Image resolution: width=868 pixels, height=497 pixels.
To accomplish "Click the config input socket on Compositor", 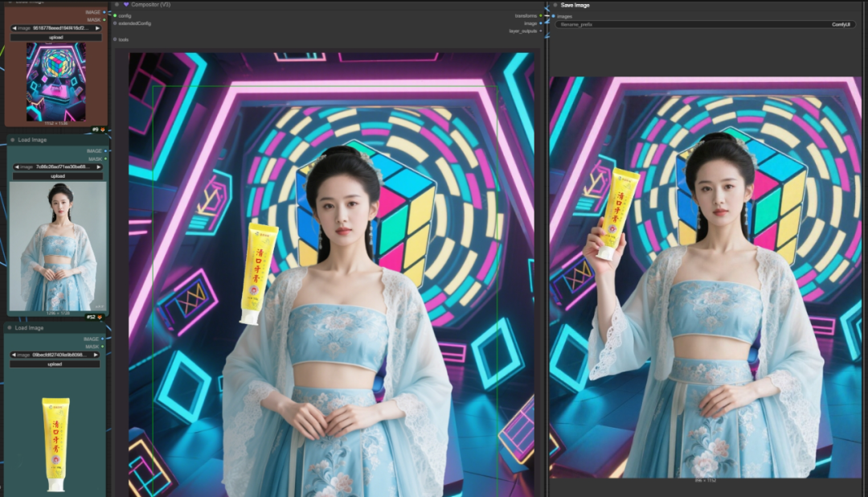I will (x=115, y=15).
